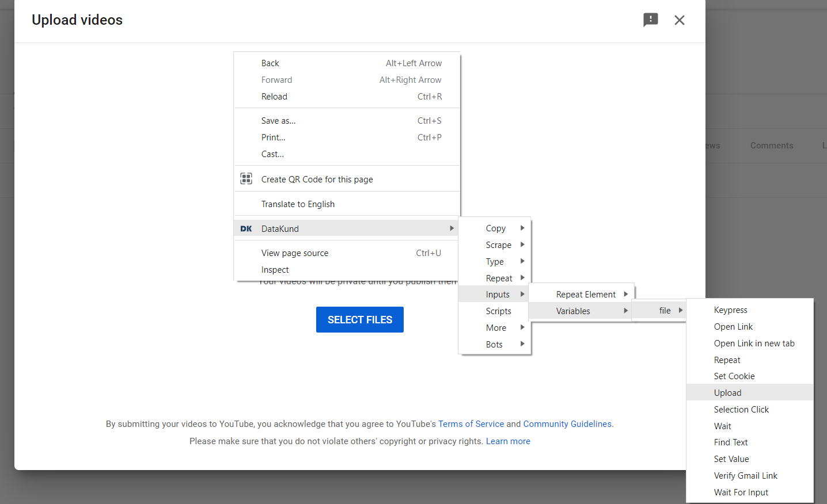Open the Community Guidelines link
This screenshot has width=827, height=504.
[x=567, y=424]
